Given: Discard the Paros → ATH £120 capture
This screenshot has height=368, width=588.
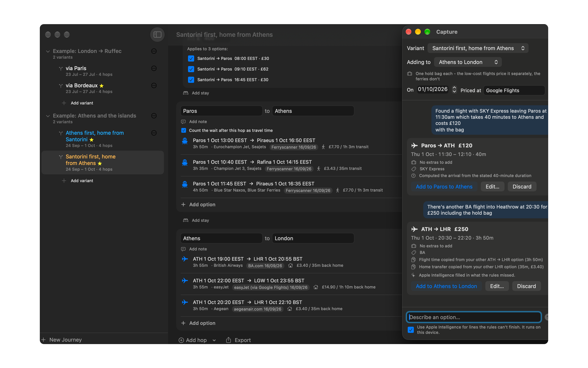Looking at the screenshot, I should pyautogui.click(x=522, y=187).
